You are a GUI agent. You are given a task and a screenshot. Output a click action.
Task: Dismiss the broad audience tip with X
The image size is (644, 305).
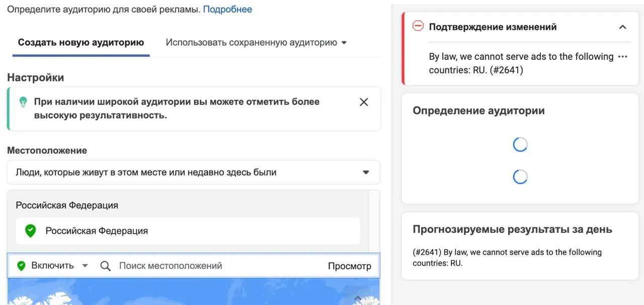(364, 102)
